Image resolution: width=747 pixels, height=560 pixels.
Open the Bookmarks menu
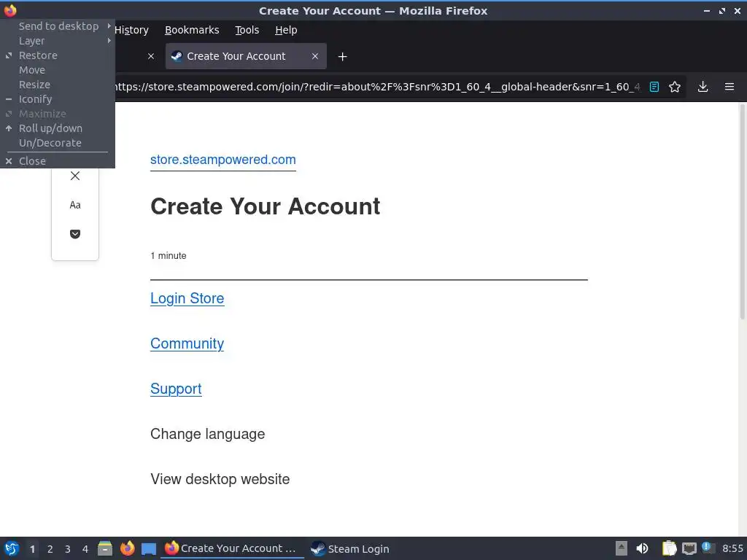pyautogui.click(x=192, y=30)
